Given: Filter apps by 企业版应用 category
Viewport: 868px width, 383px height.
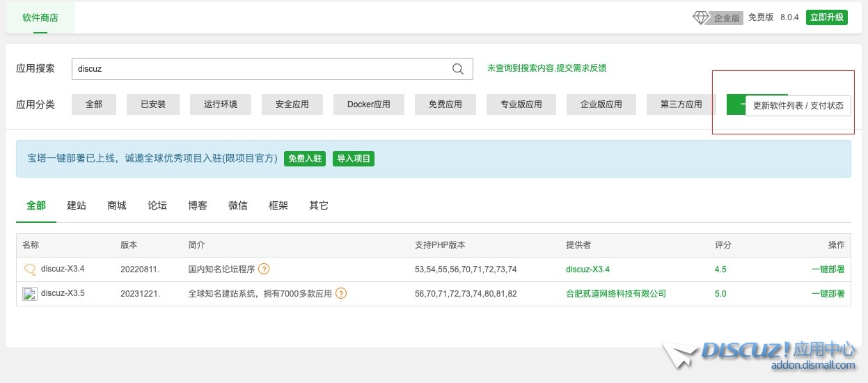Looking at the screenshot, I should pyautogui.click(x=601, y=104).
